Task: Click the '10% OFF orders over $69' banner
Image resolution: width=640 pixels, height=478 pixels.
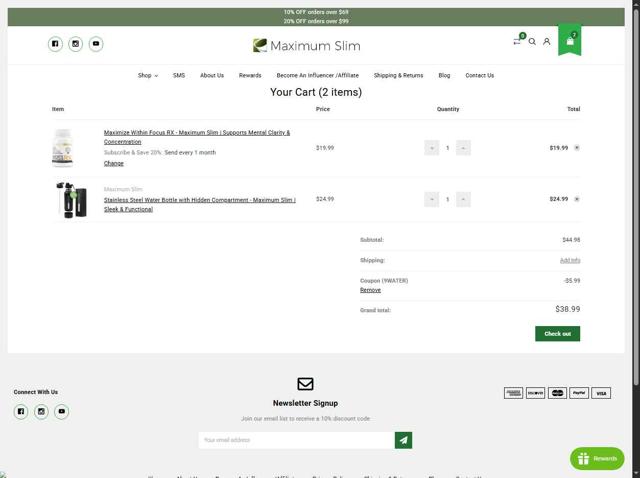Action: tap(316, 12)
